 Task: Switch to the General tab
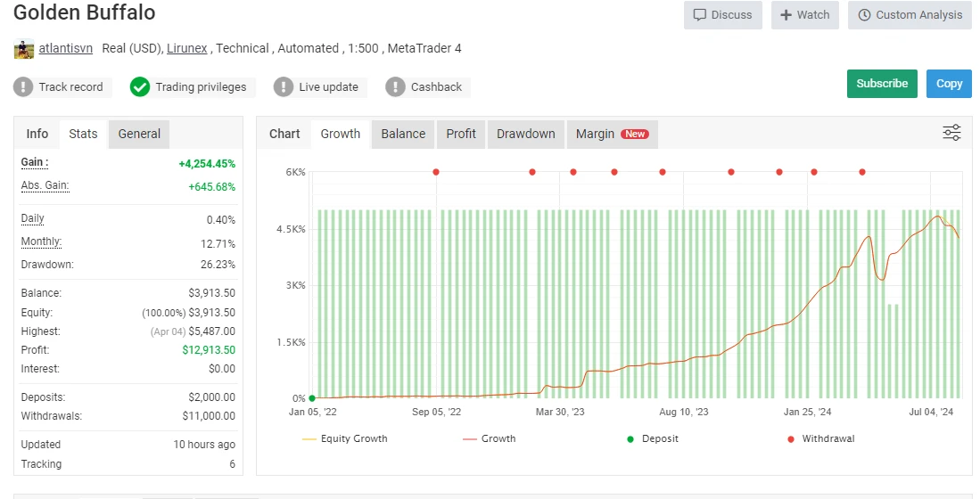tap(139, 134)
